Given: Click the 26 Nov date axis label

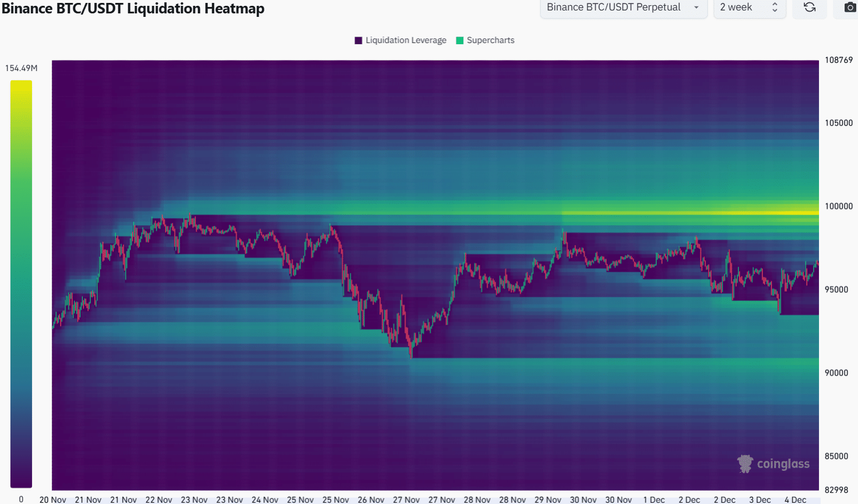Looking at the screenshot, I should tap(371, 499).
